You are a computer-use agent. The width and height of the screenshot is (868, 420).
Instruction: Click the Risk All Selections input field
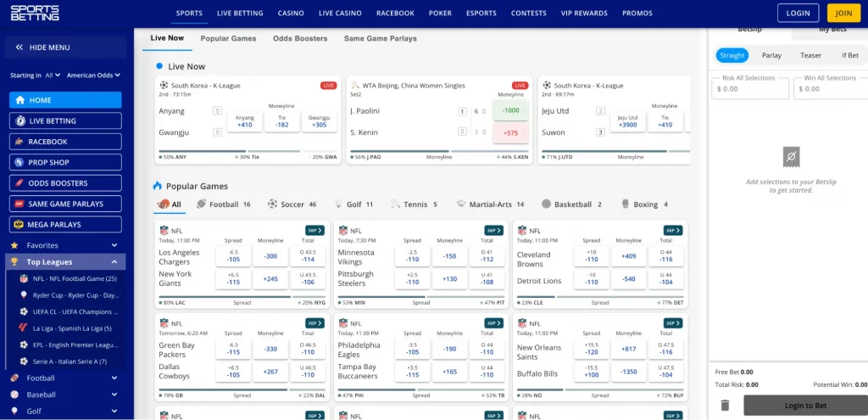(x=749, y=88)
